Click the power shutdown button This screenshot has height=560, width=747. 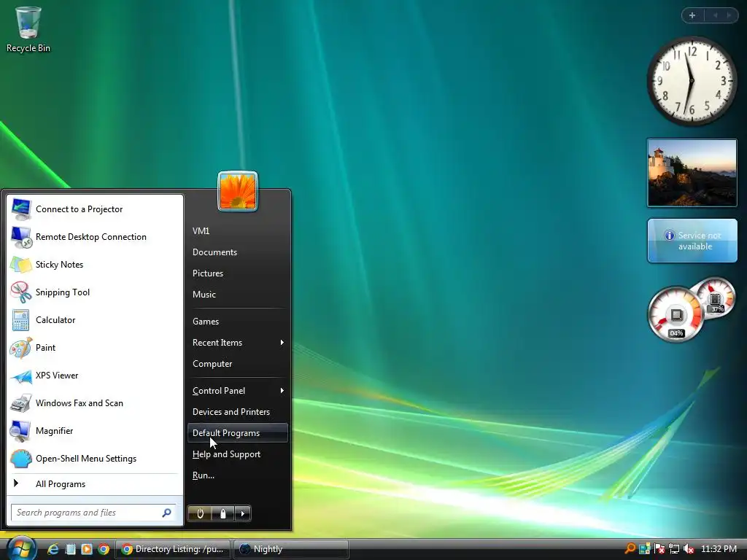coord(200,513)
